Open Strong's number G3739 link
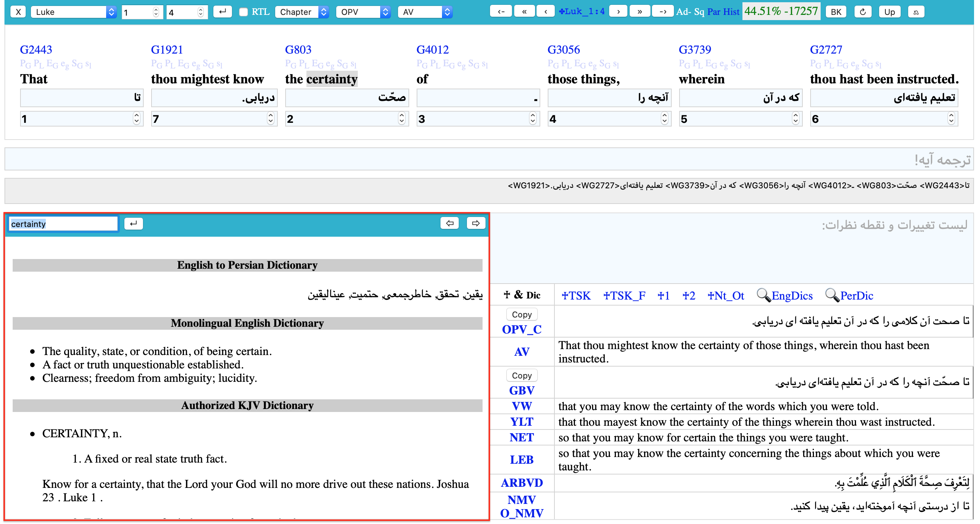 click(695, 50)
